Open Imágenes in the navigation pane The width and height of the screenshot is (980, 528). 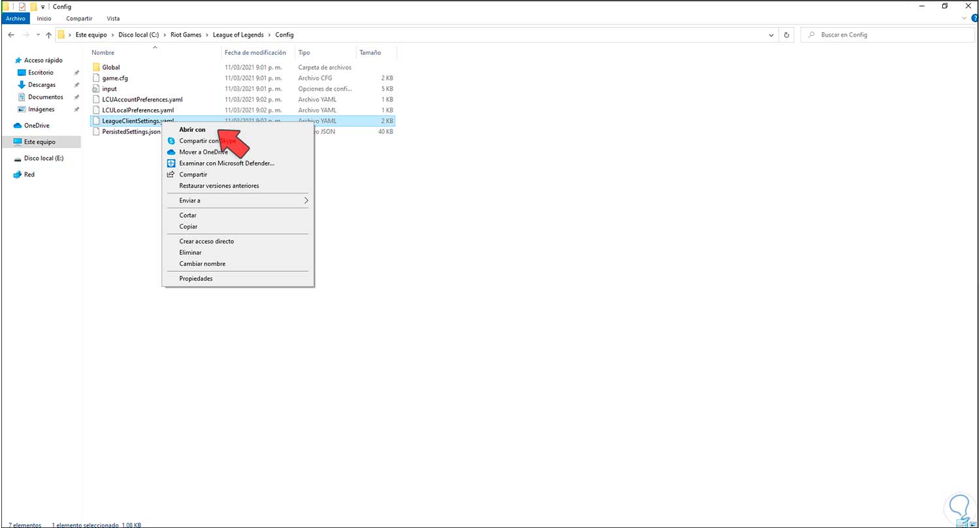click(x=41, y=109)
